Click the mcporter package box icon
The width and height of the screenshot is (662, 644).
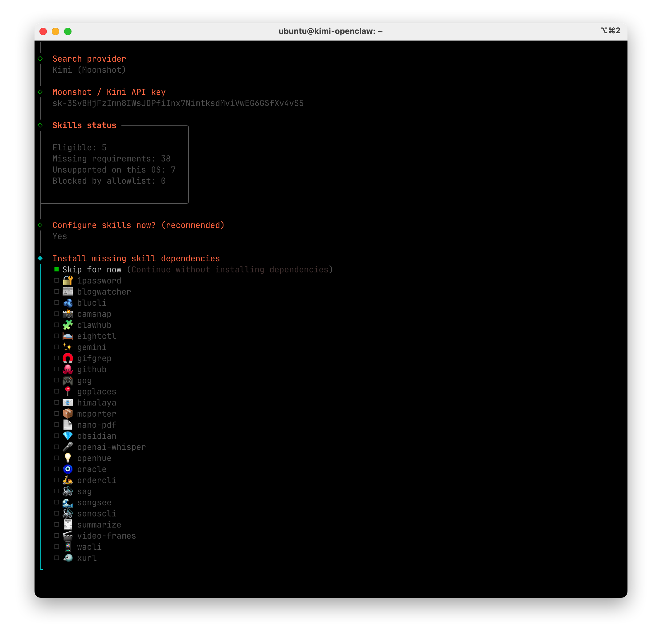pyautogui.click(x=68, y=414)
